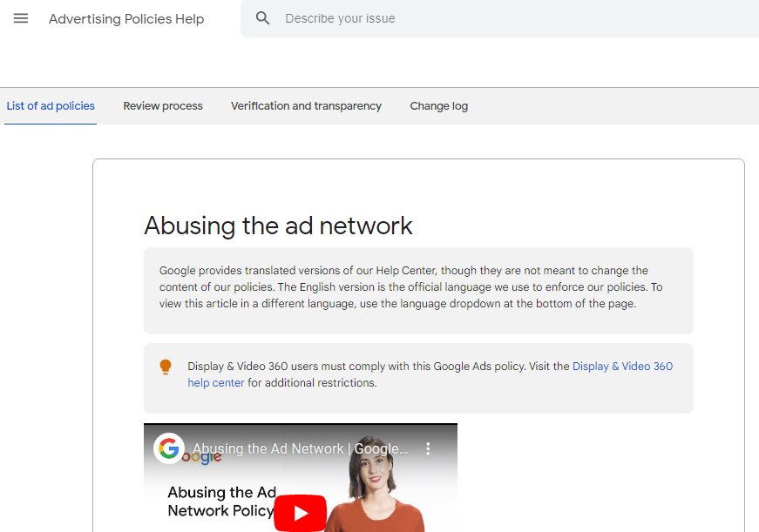The image size is (759, 532).
Task: Click the Abusing the Ad Network Policy caption
Action: pyautogui.click(x=221, y=502)
